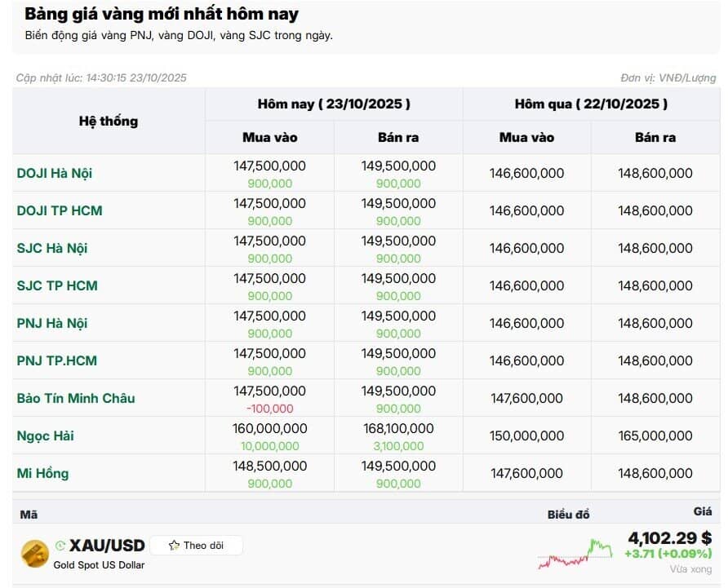Image resolution: width=728 pixels, height=588 pixels.
Task: Click yesterday's Mua vào column header
Action: 526,137
